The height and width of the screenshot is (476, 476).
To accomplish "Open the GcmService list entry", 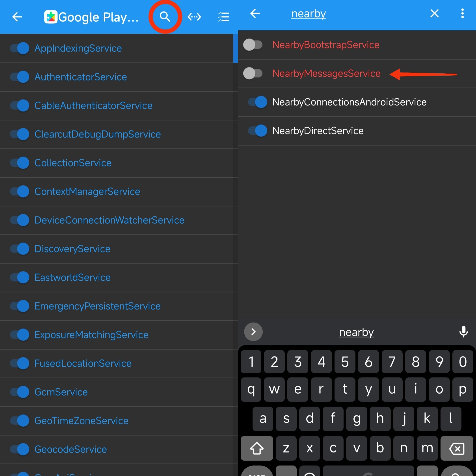I will [61, 392].
